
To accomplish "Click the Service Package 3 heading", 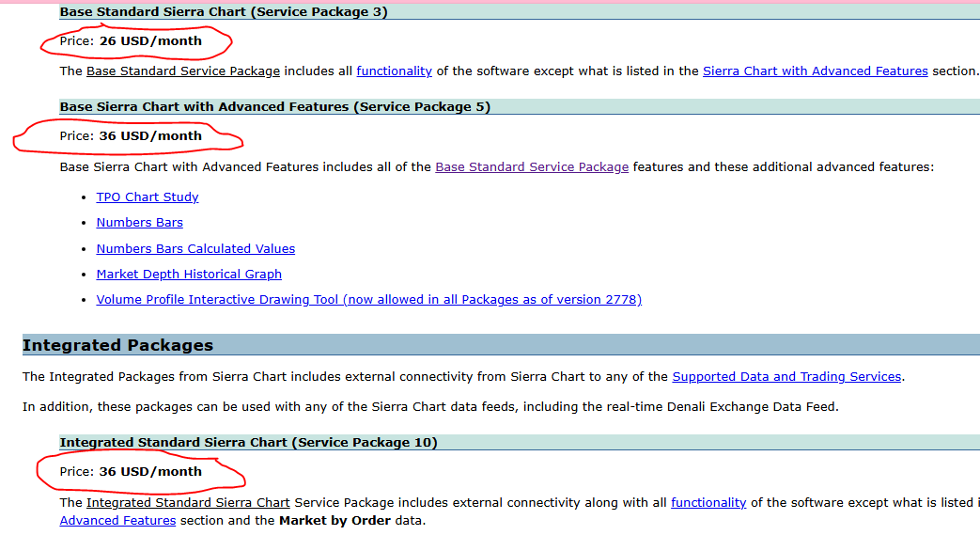I will coord(224,12).
